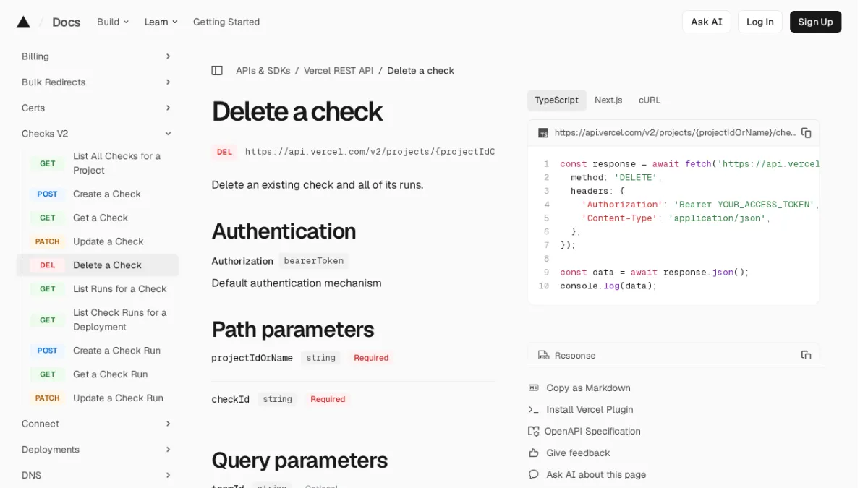Screen dimensions: 868x488
Task: Click the Authentication heading
Action: pos(284,231)
